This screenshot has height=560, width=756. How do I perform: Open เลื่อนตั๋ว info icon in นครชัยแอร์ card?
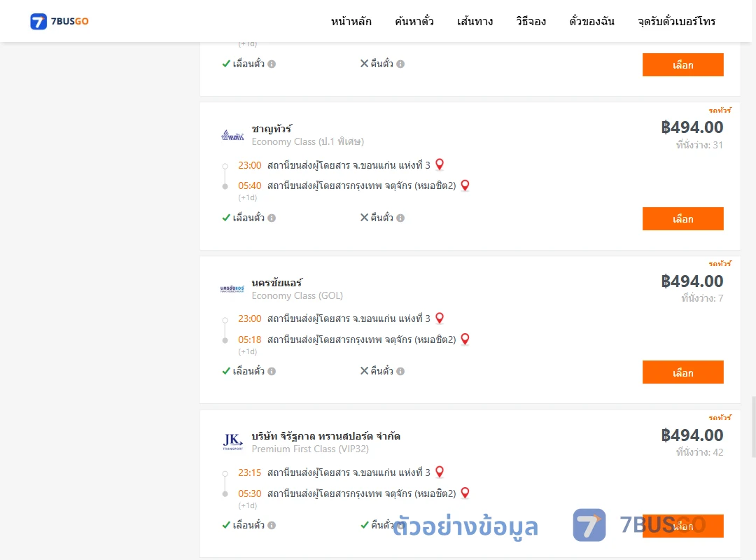[272, 372]
